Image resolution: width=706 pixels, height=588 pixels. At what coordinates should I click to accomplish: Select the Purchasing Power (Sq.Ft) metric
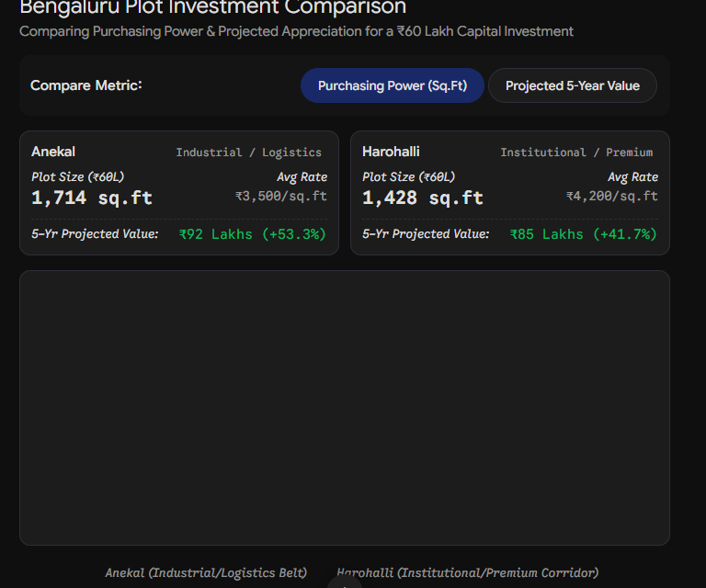point(393,85)
